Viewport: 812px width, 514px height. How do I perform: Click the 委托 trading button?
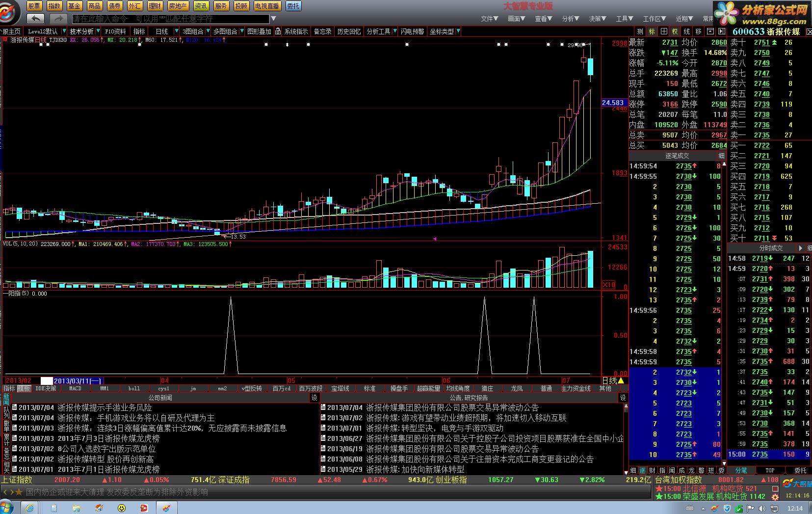click(x=293, y=6)
